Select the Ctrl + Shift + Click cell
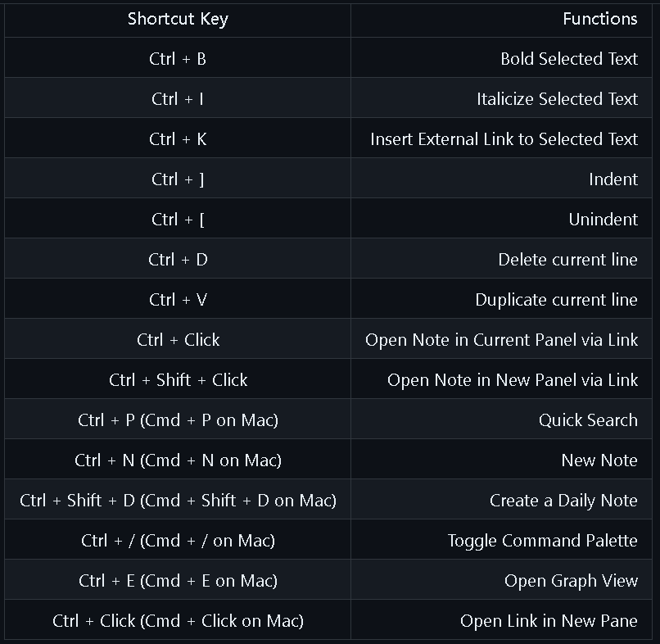The height and width of the screenshot is (644, 660). click(x=178, y=380)
